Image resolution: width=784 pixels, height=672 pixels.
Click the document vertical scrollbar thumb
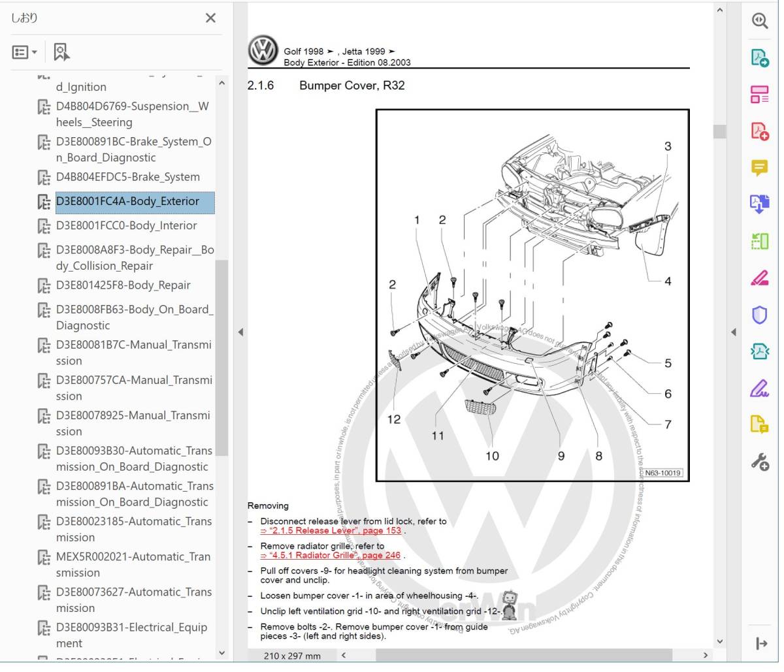(x=719, y=131)
